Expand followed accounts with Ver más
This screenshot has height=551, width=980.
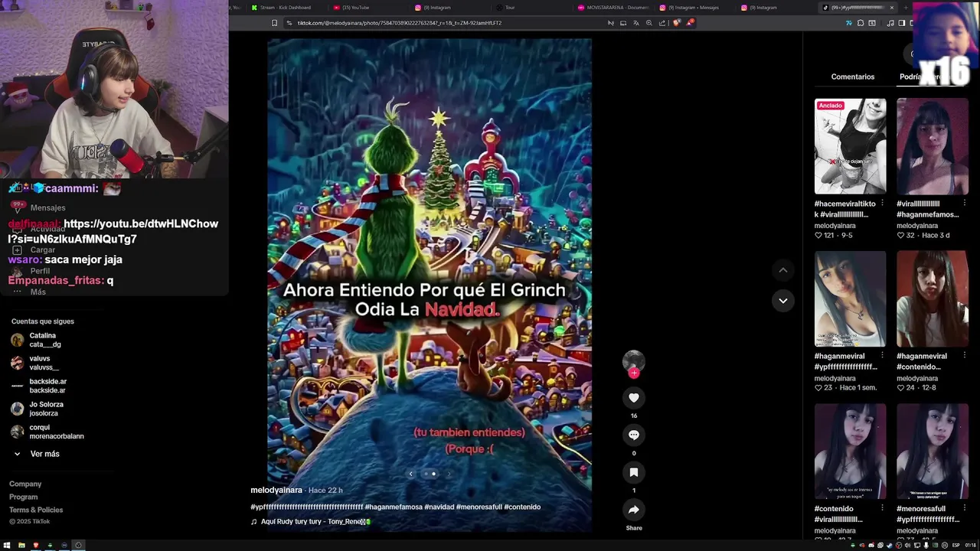pyautogui.click(x=37, y=454)
